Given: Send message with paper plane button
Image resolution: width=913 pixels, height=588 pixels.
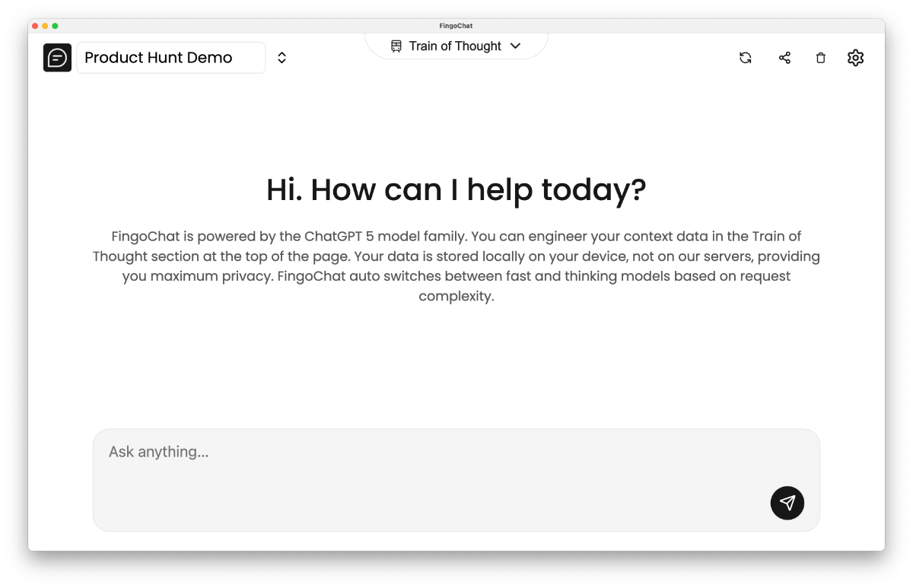Looking at the screenshot, I should click(787, 503).
